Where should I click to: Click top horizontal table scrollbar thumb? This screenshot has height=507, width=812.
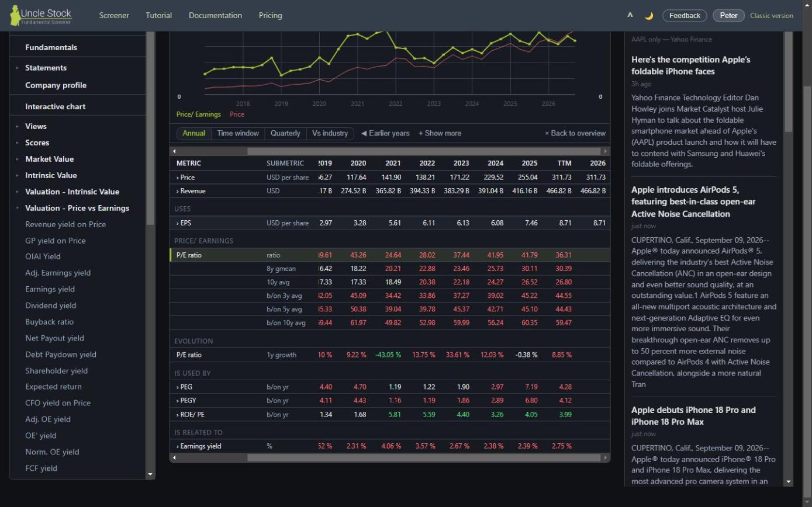(424, 151)
